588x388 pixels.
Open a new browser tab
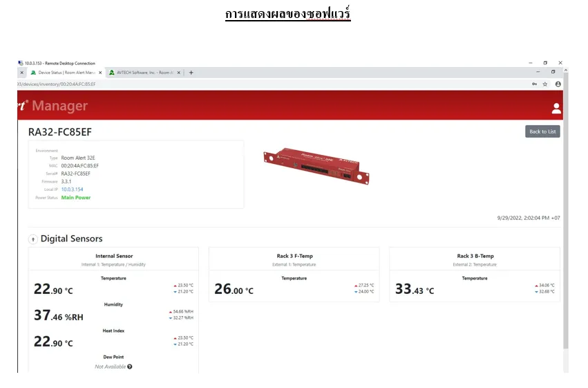191,73
